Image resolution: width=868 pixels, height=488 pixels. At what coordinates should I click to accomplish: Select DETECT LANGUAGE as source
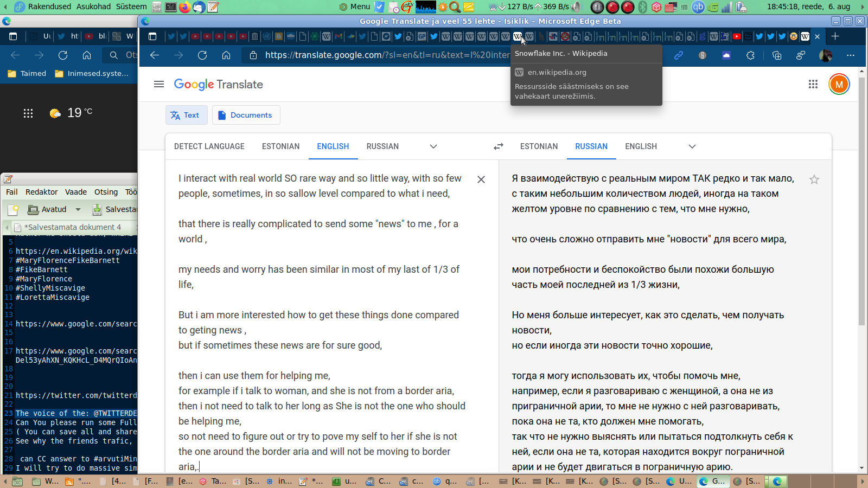[x=209, y=146]
